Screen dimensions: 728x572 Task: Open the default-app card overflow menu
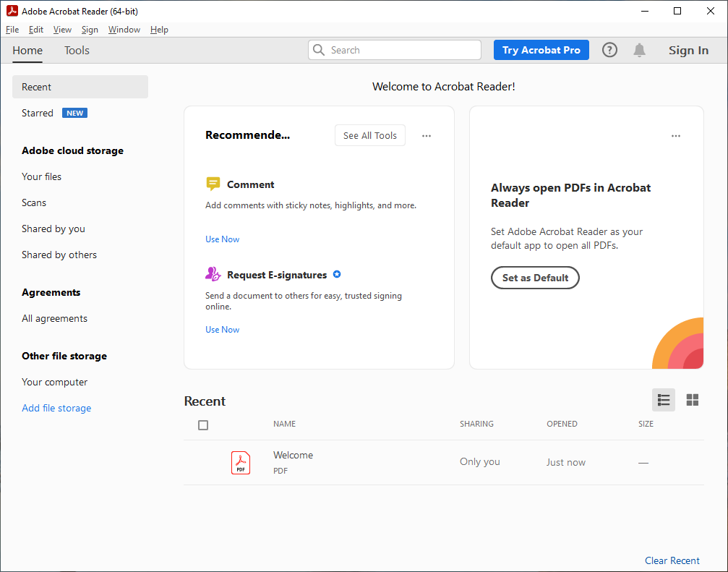(x=676, y=135)
